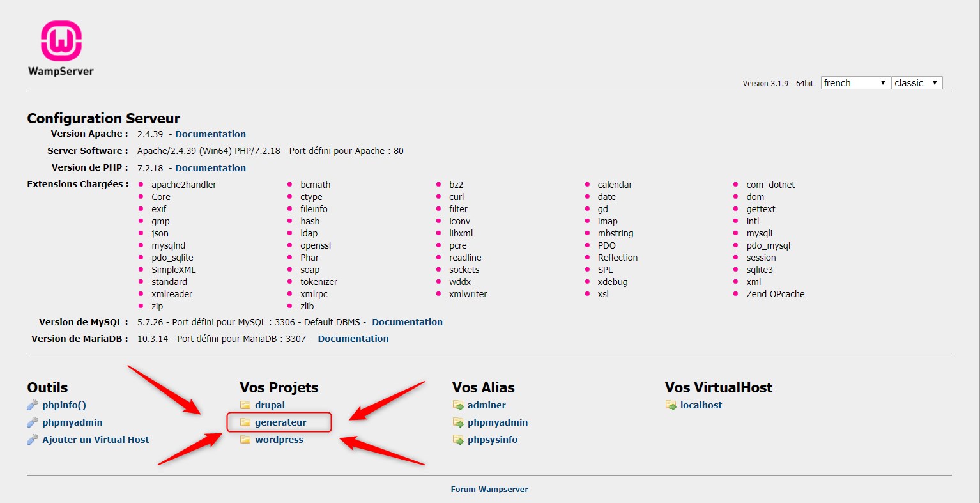Open the adminer alias
This screenshot has height=503, width=980.
click(x=486, y=405)
